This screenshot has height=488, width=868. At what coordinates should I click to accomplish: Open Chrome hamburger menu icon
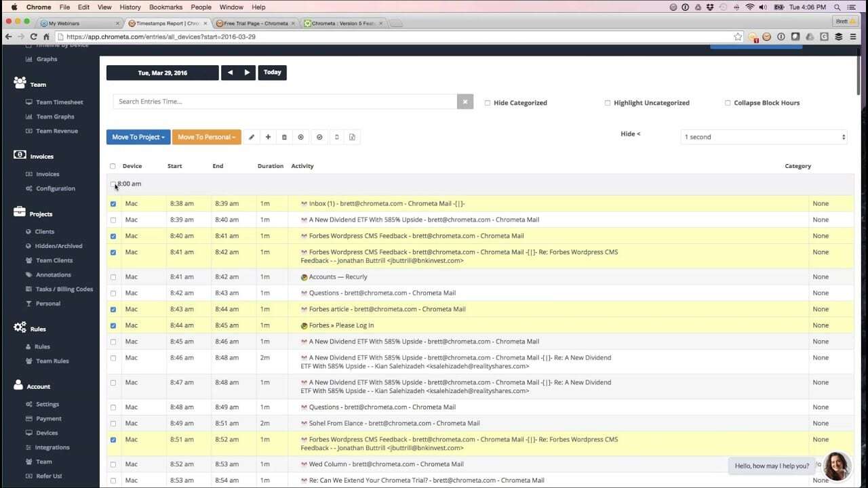pos(852,37)
